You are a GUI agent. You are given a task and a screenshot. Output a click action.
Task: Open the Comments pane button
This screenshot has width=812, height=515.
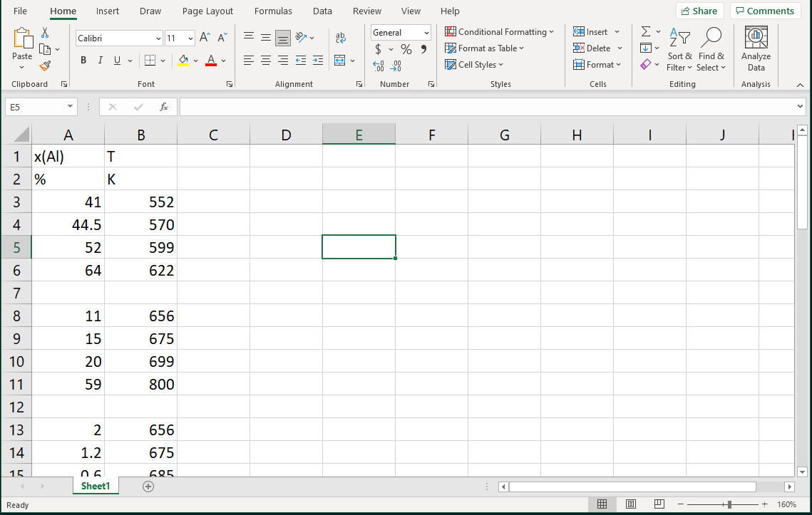[x=764, y=11]
